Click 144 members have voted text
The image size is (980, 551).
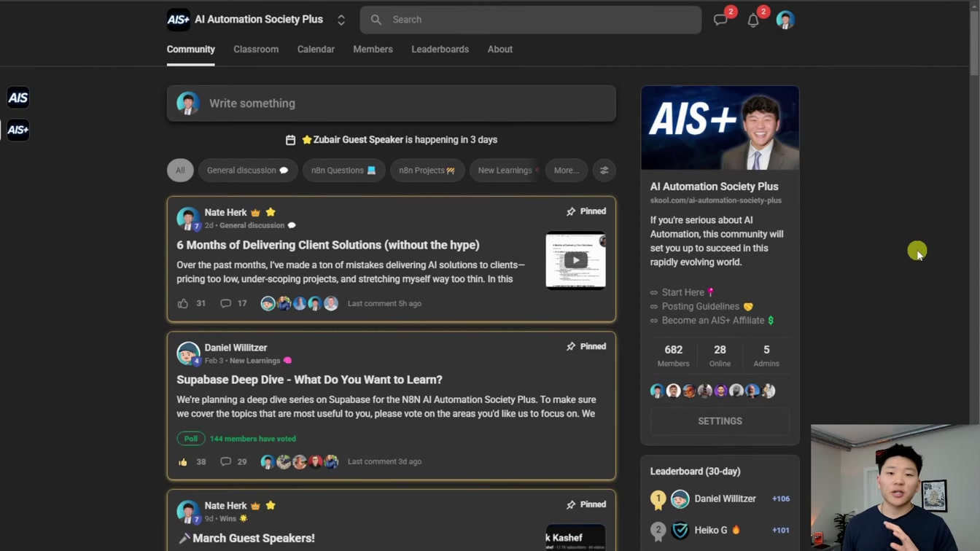pos(253,439)
